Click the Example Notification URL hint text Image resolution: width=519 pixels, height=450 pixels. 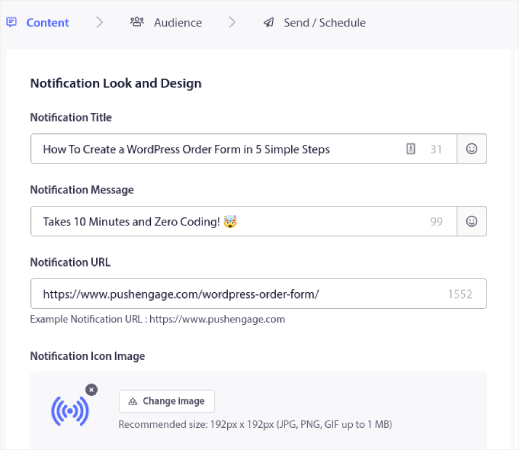pyautogui.click(x=157, y=319)
